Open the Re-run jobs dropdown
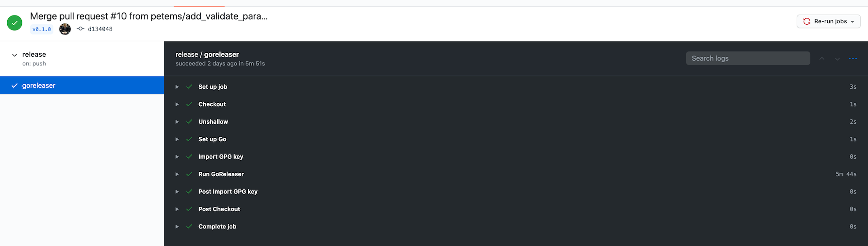This screenshot has width=868, height=246. [x=828, y=21]
